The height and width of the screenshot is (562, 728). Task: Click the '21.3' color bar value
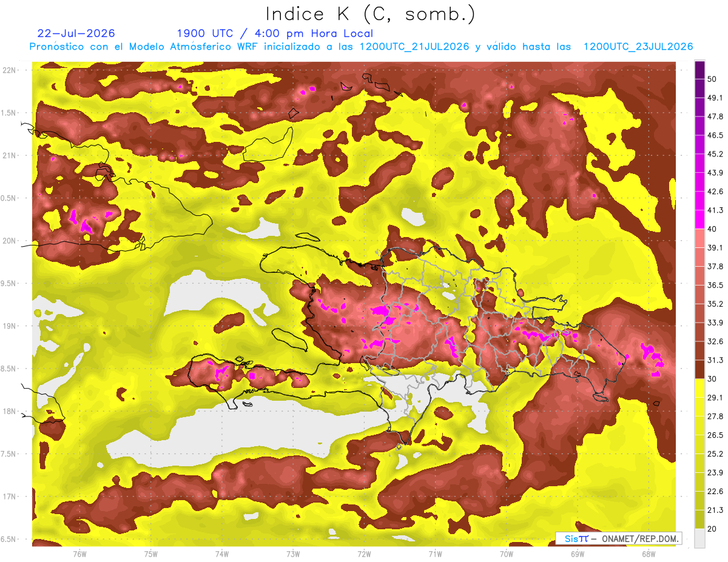coord(715,510)
